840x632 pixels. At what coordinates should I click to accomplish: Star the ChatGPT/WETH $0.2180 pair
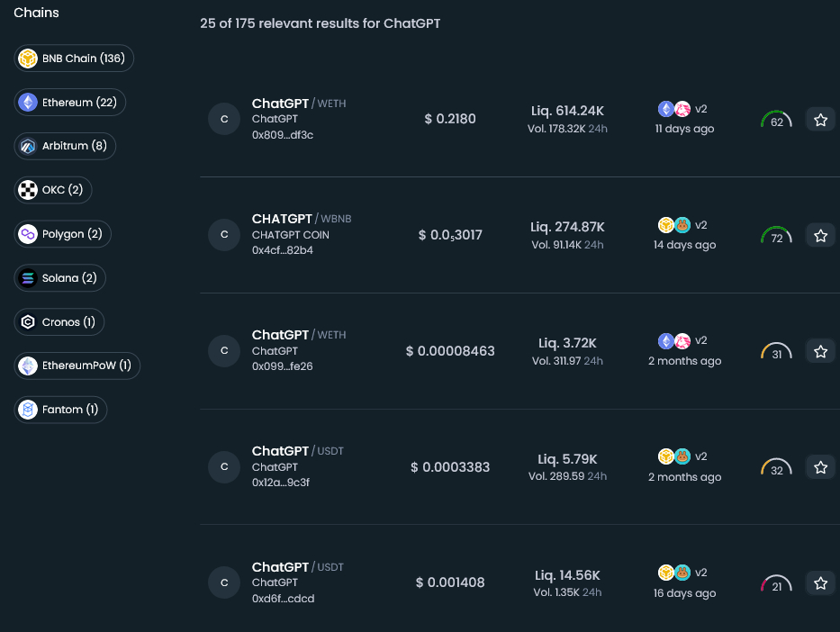click(820, 120)
